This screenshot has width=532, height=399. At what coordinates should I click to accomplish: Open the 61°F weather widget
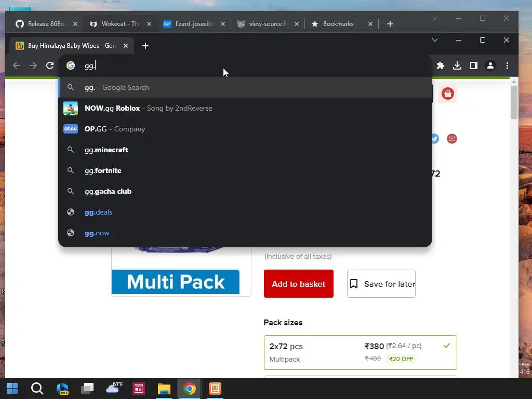(114, 388)
